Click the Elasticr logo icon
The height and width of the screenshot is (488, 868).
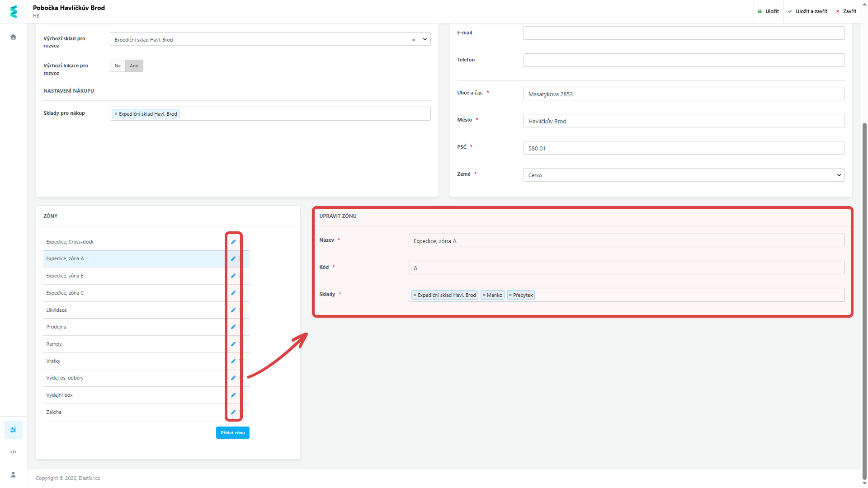pyautogui.click(x=14, y=12)
